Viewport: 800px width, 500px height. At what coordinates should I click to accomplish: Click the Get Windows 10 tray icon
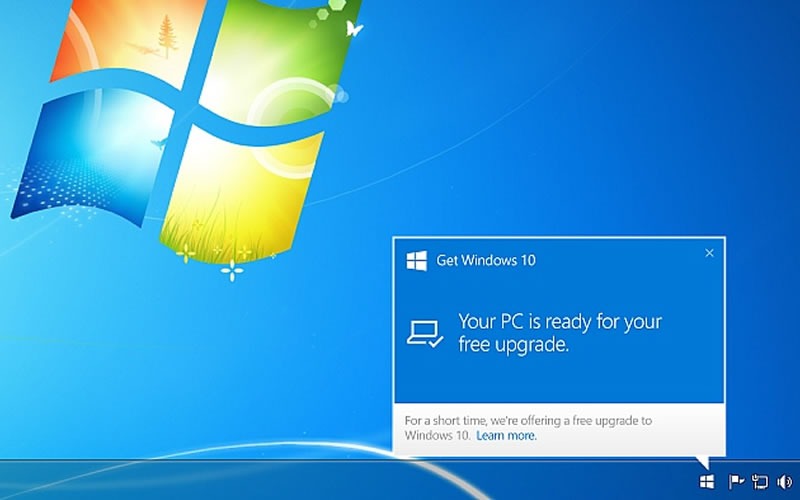tap(707, 482)
